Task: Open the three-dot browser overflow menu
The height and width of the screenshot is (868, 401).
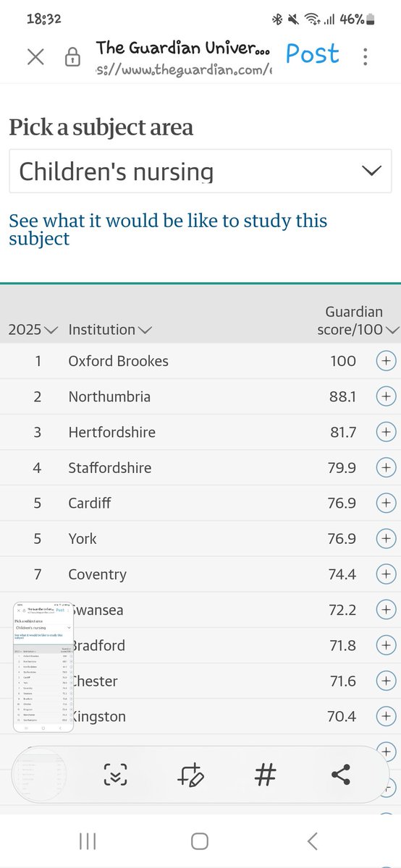Action: (366, 56)
